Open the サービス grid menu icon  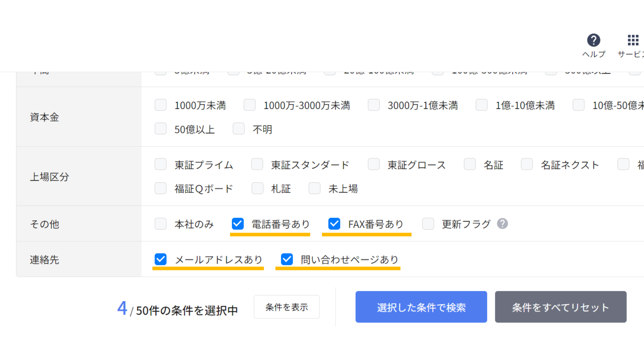(x=633, y=40)
